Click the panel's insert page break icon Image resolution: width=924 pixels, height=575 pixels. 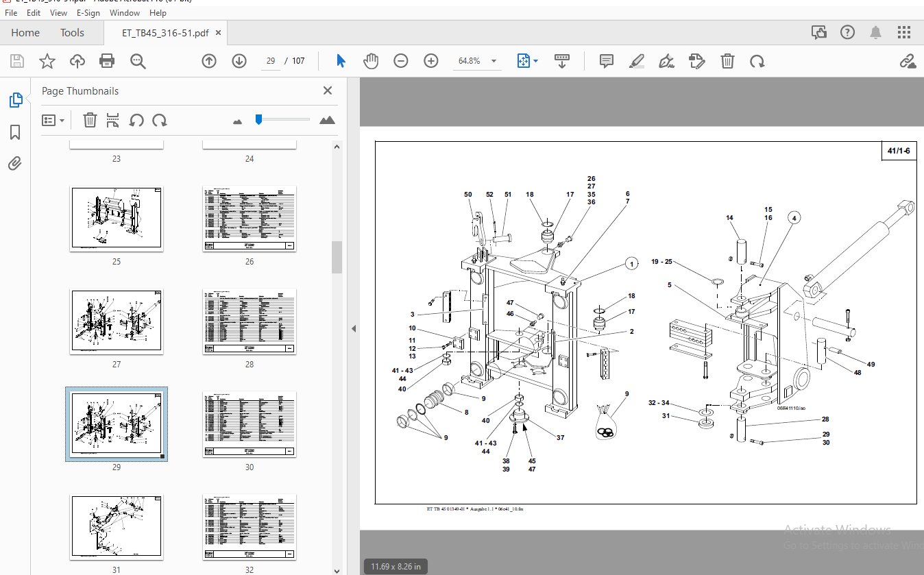click(113, 120)
